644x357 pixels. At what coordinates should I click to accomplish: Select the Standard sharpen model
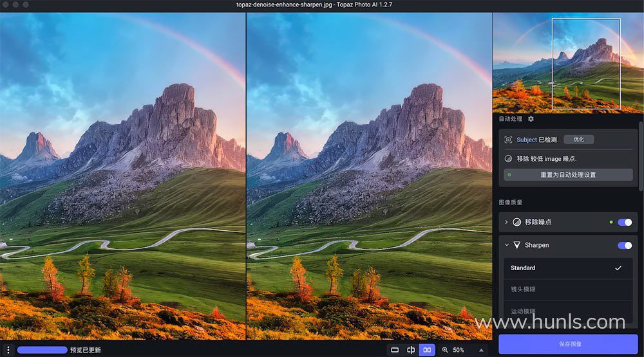568,268
